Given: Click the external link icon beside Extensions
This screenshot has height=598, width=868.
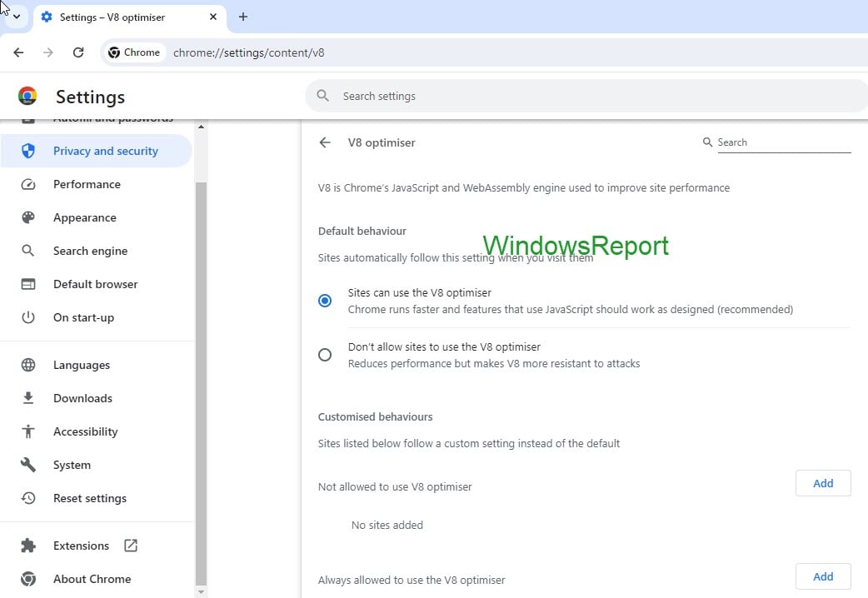Looking at the screenshot, I should tap(131, 546).
